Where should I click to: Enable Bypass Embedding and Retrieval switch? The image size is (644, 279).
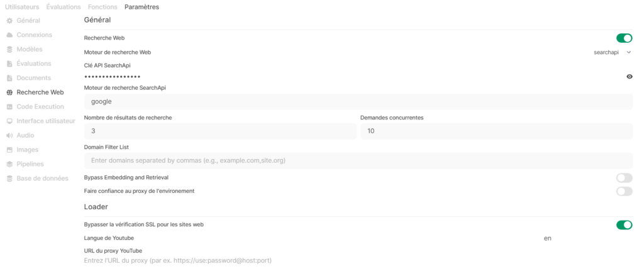625,178
